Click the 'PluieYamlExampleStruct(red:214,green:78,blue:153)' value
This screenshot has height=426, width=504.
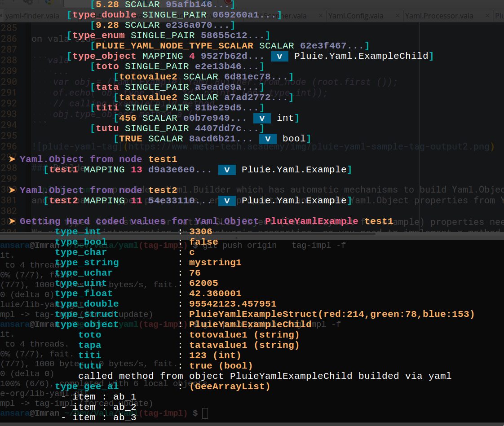click(332, 314)
